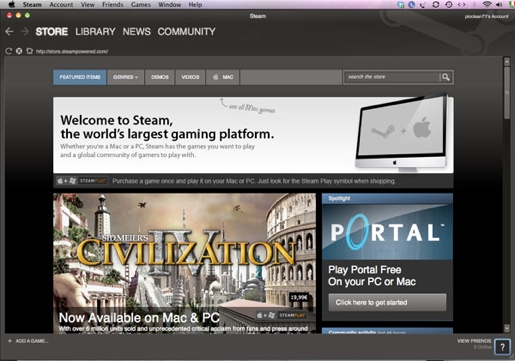Open View Friends link
This screenshot has width=515, height=361.
point(474,341)
